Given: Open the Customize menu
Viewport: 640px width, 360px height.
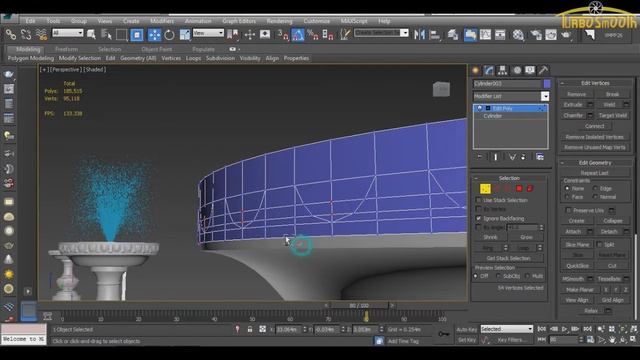Looking at the screenshot, I should (317, 21).
